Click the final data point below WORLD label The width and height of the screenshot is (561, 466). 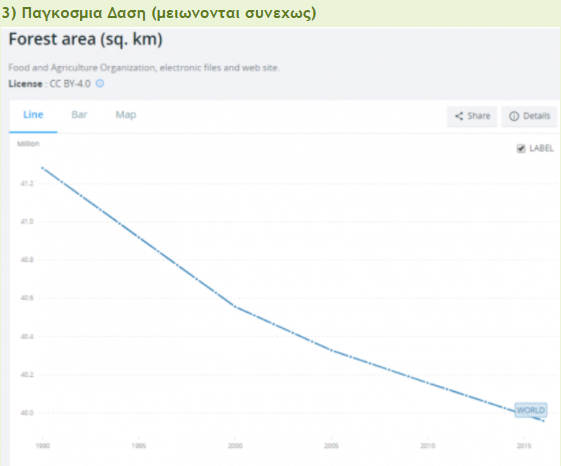(543, 421)
